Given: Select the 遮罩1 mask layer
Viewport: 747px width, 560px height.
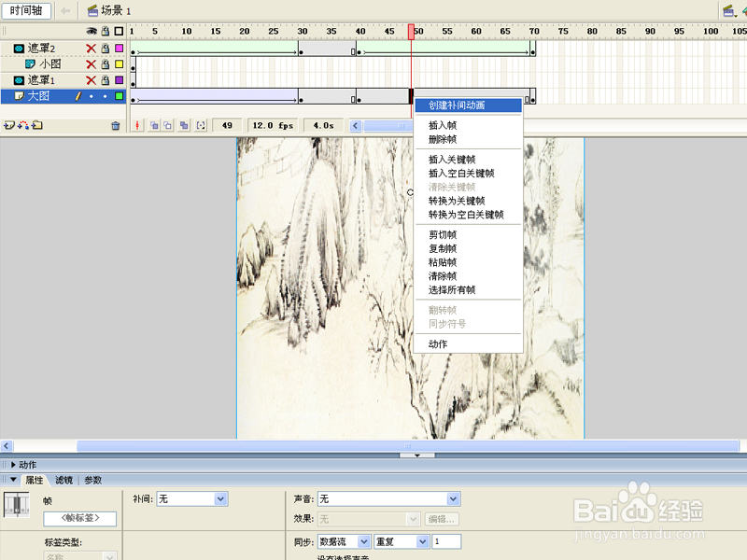Looking at the screenshot, I should click(x=41, y=80).
